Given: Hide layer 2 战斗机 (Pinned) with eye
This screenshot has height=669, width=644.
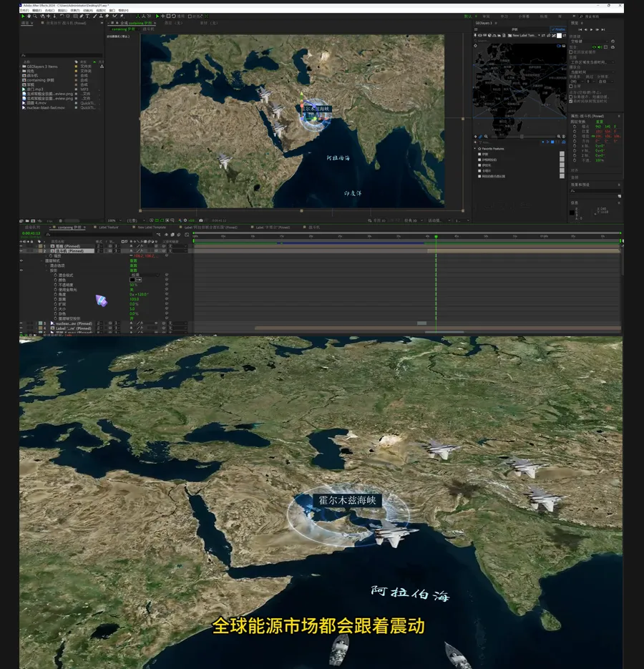Looking at the screenshot, I should (x=21, y=251).
